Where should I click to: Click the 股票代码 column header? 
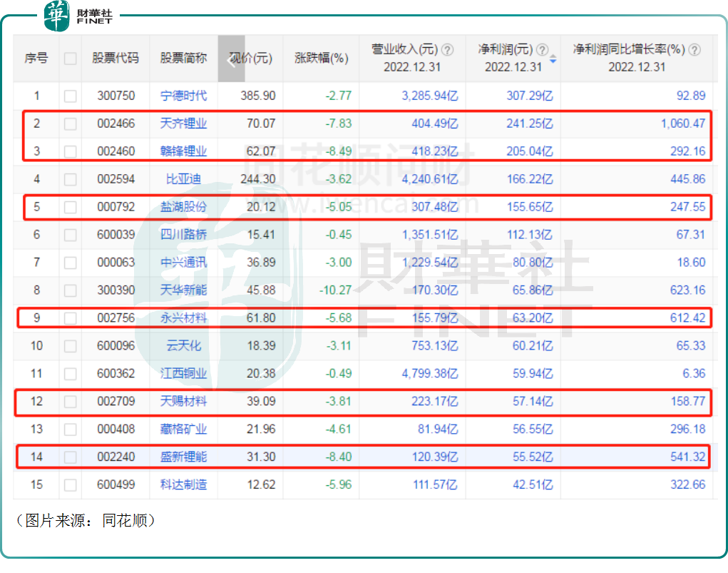pyautogui.click(x=116, y=58)
